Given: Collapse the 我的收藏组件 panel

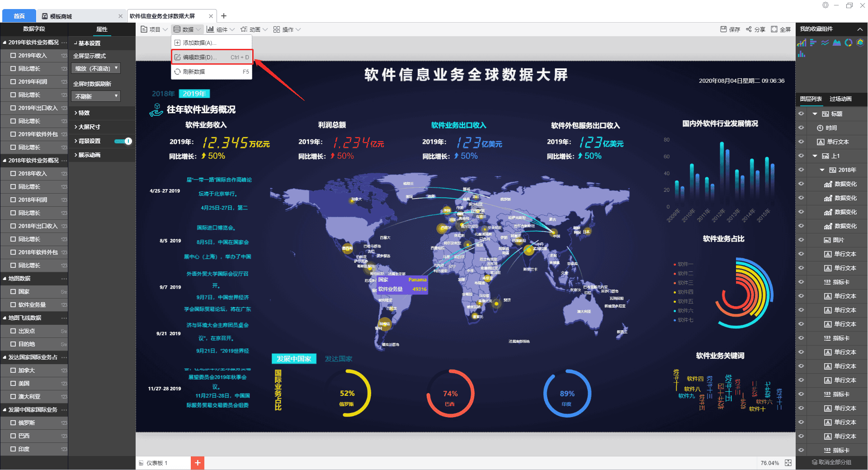Looking at the screenshot, I should click(x=860, y=29).
